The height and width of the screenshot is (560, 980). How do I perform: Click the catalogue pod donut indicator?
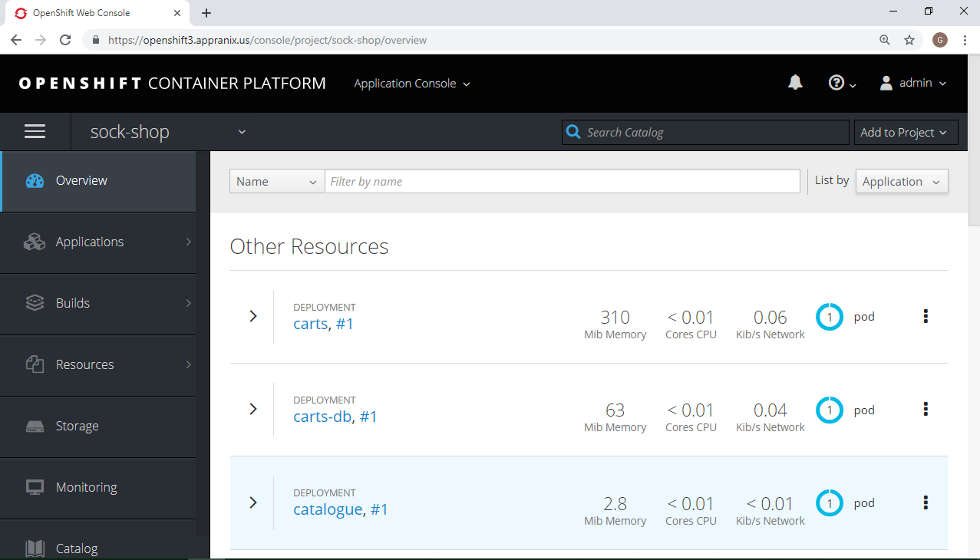point(829,503)
